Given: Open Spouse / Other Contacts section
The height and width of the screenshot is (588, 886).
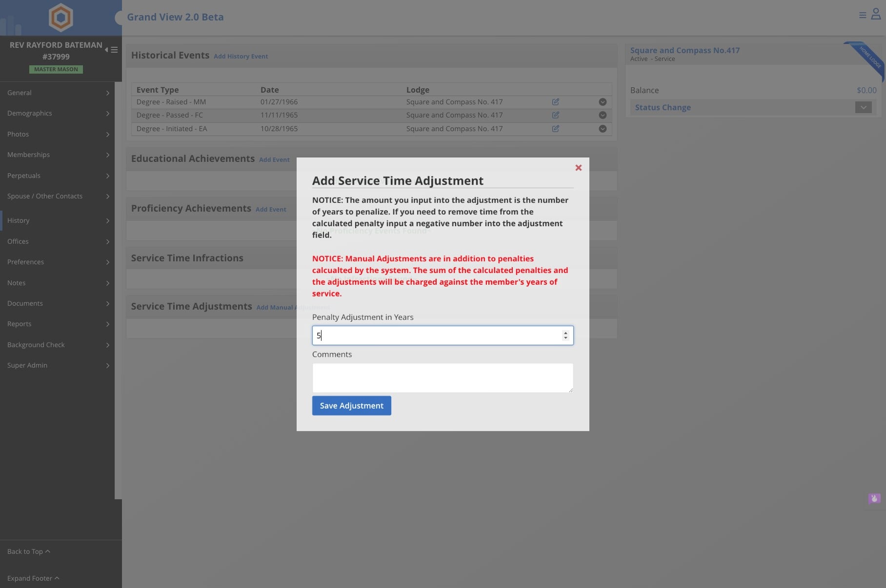Looking at the screenshot, I should click(57, 196).
